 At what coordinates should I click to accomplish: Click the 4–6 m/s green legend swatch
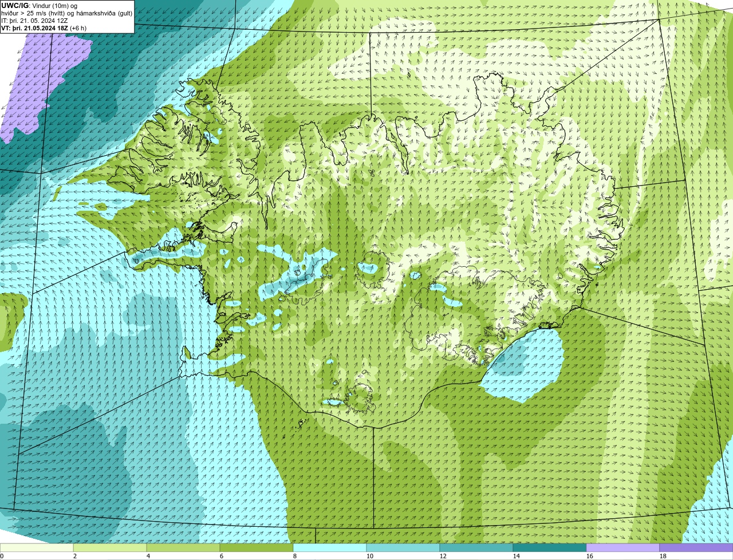coord(183,548)
